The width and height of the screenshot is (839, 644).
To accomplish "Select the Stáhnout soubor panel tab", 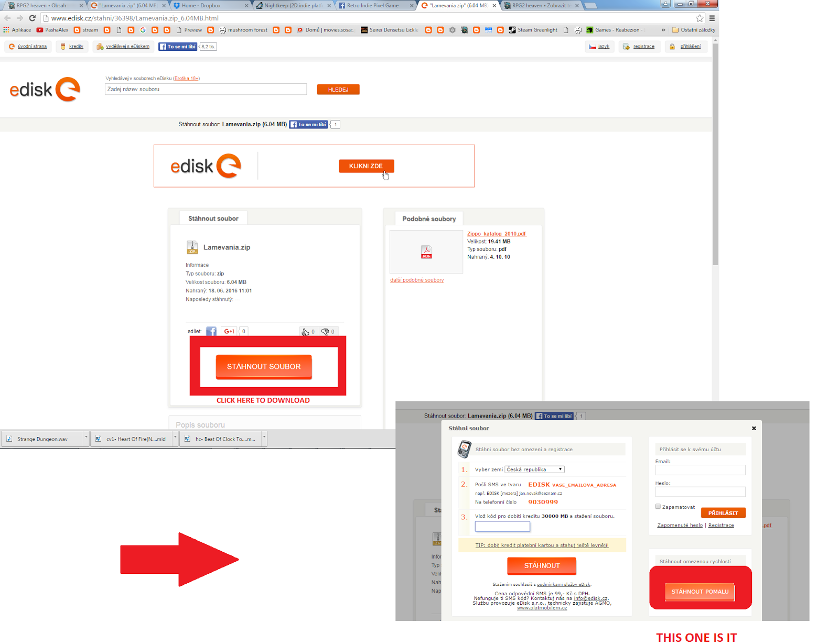I will [213, 219].
